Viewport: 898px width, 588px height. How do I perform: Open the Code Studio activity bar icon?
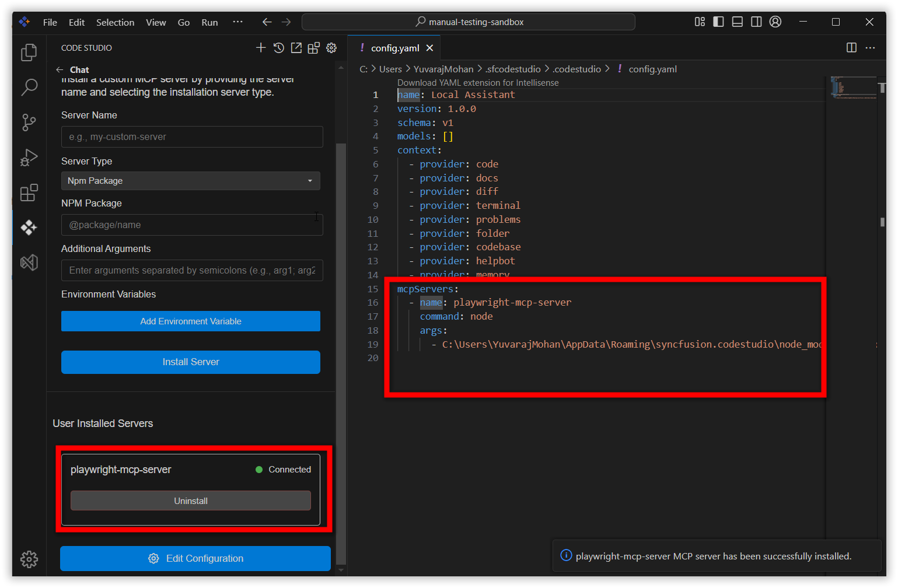coord(29,228)
